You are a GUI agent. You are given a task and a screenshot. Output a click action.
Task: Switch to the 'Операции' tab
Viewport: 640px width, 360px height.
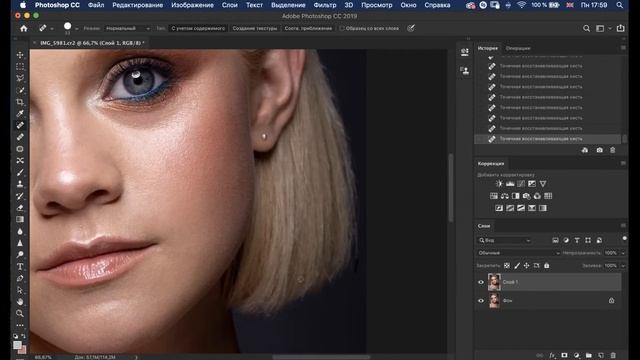point(518,48)
